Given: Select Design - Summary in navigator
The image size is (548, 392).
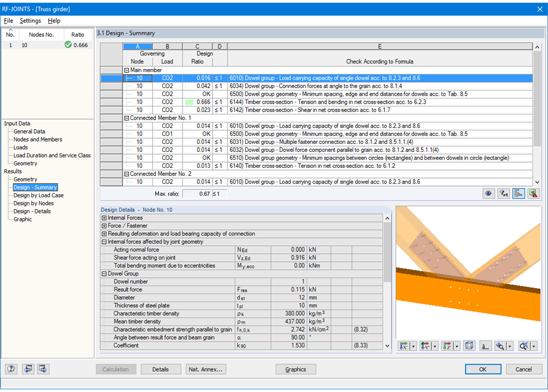Looking at the screenshot, I should 35,187.
